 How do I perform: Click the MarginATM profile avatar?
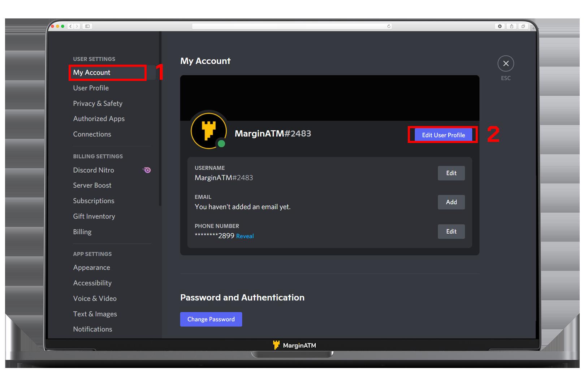[x=208, y=130]
